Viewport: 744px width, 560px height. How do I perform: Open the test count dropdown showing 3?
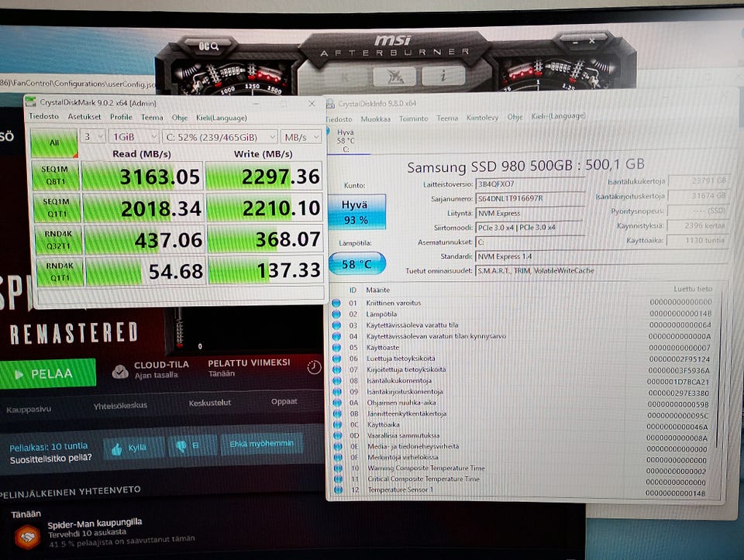(x=92, y=136)
